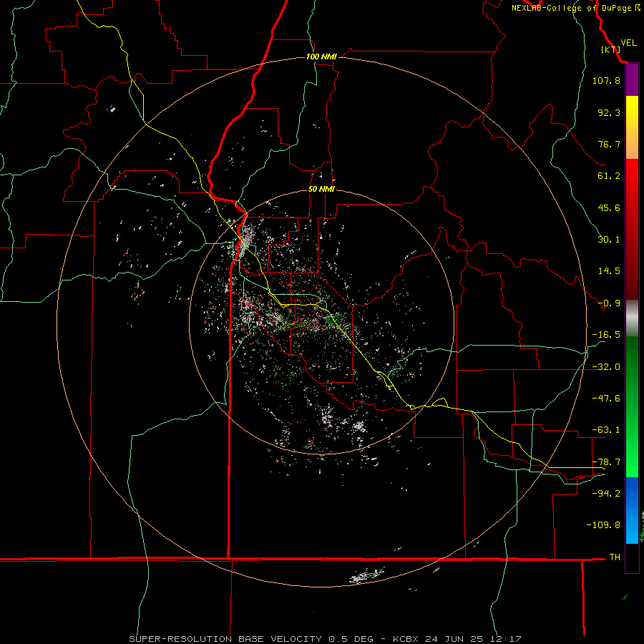
Task: Click the Super-Resolution Base Velocity KCBX caption
Action: point(325,639)
